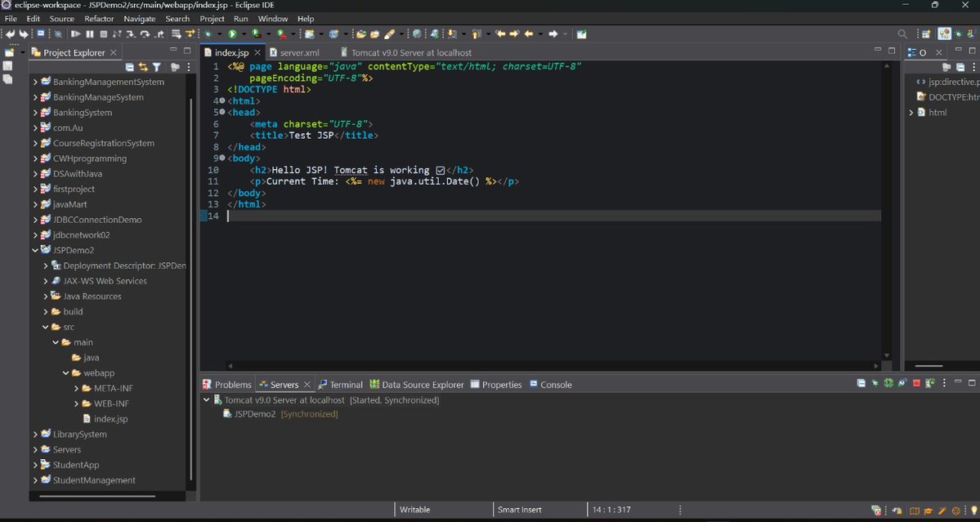The width and height of the screenshot is (980, 522).
Task: Click the Outline horizontal scrollbar
Action: click(929, 367)
